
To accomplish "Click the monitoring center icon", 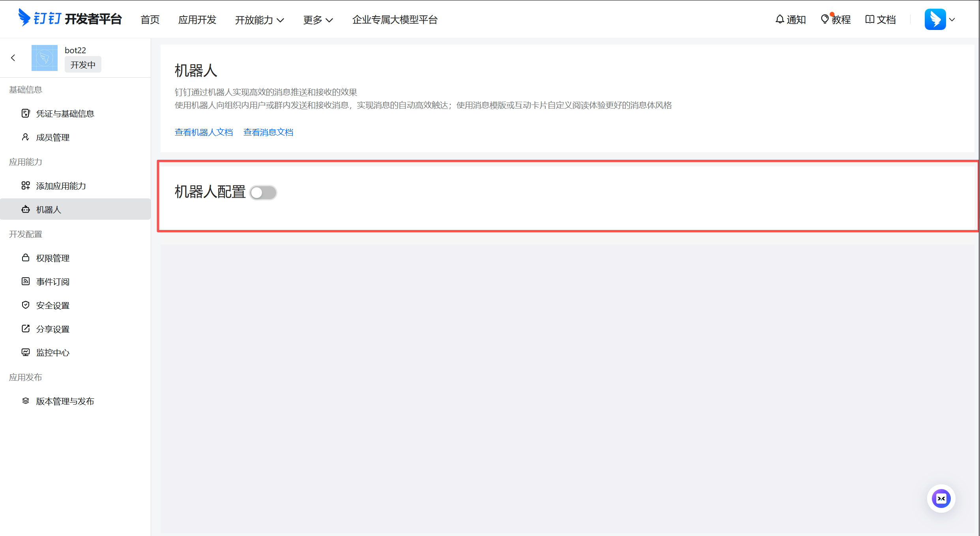I will (26, 352).
